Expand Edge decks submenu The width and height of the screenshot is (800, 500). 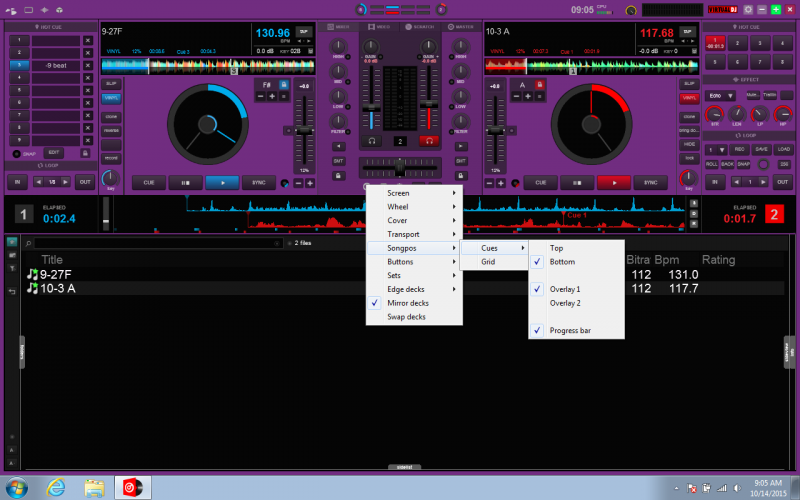414,289
